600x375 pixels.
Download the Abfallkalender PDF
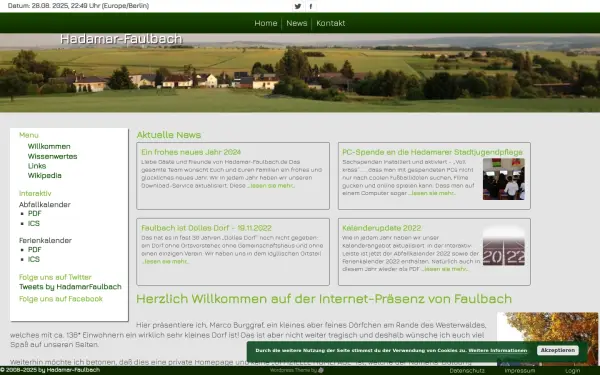34,214
